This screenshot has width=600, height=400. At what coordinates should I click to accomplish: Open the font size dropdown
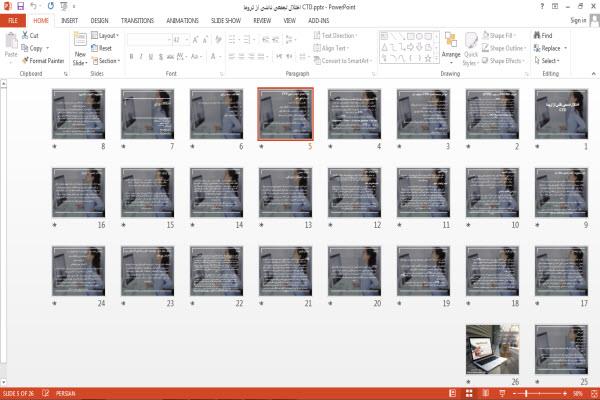point(187,39)
